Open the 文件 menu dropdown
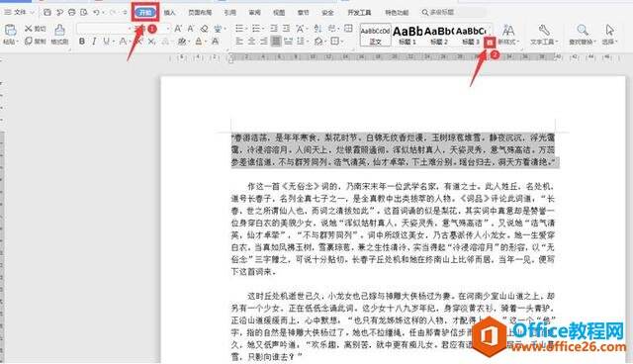Viewport: 633px width, 364px height. pyautogui.click(x=19, y=13)
